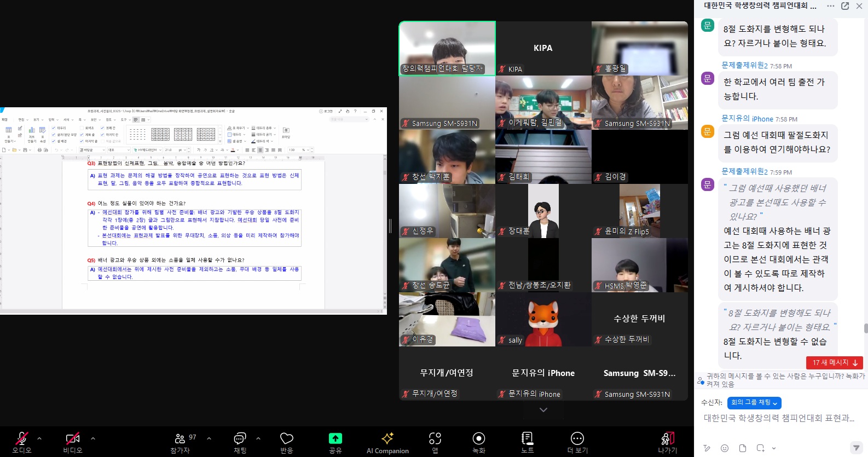Viewport: 868px width, 457px height.
Task: Expand the audio options arrow
Action: pos(39,438)
